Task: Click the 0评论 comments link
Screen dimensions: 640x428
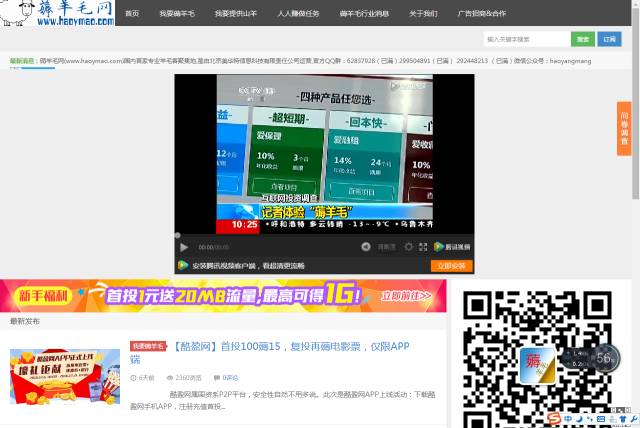Action: pyautogui.click(x=231, y=378)
